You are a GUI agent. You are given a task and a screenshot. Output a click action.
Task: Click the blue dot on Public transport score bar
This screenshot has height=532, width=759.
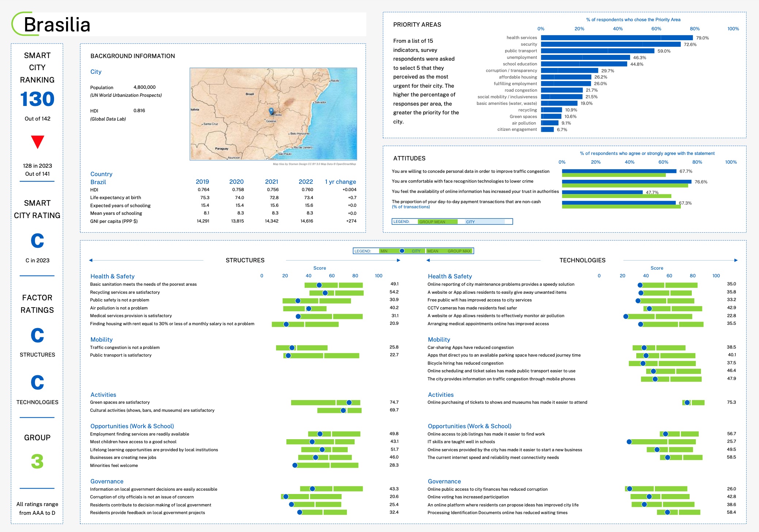click(289, 355)
